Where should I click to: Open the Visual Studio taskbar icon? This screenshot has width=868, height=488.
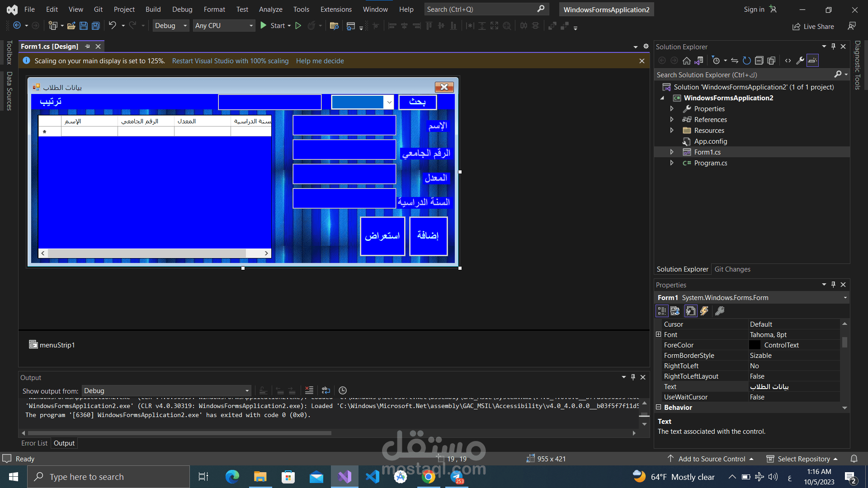tap(344, 477)
